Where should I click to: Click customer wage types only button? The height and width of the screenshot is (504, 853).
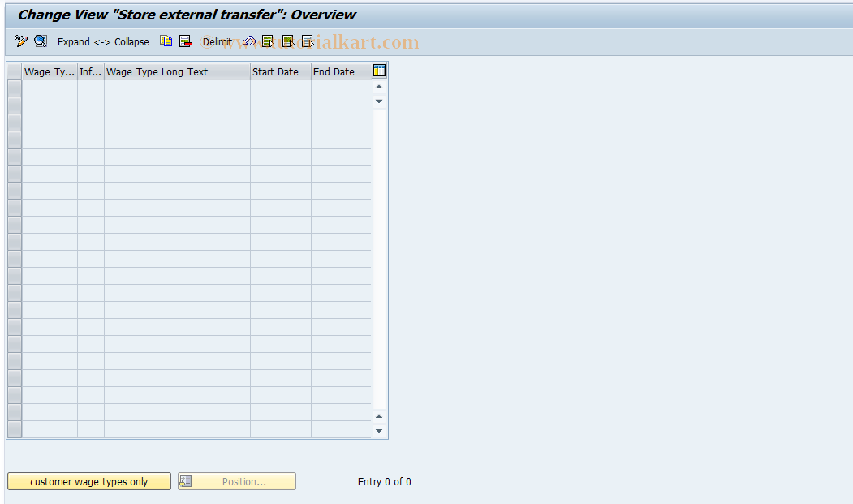point(89,482)
